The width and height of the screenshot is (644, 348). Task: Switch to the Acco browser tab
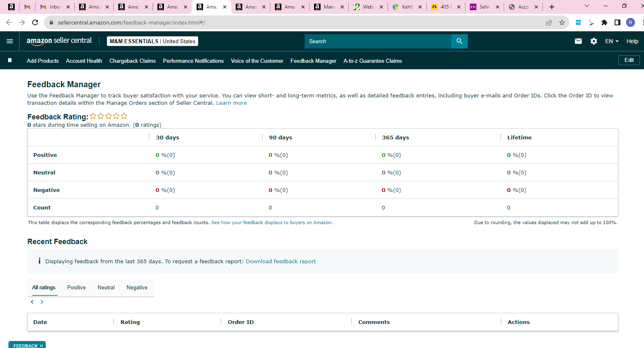(x=523, y=7)
